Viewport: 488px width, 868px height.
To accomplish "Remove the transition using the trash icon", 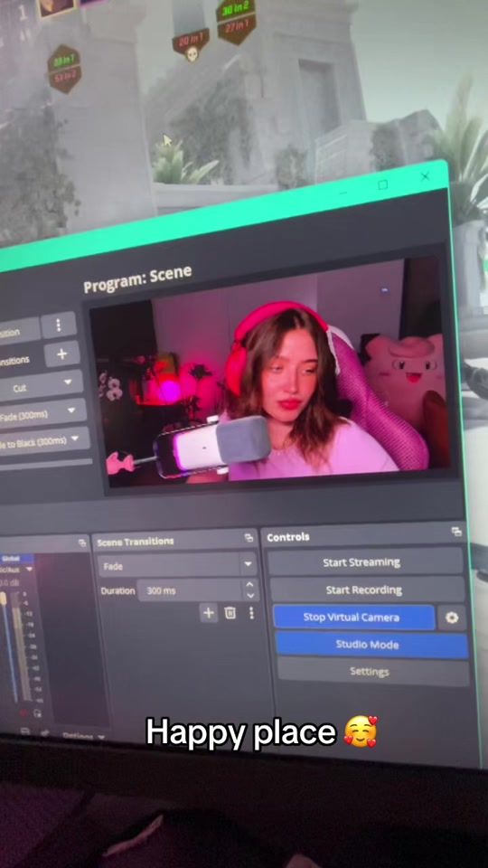I will tap(230, 612).
